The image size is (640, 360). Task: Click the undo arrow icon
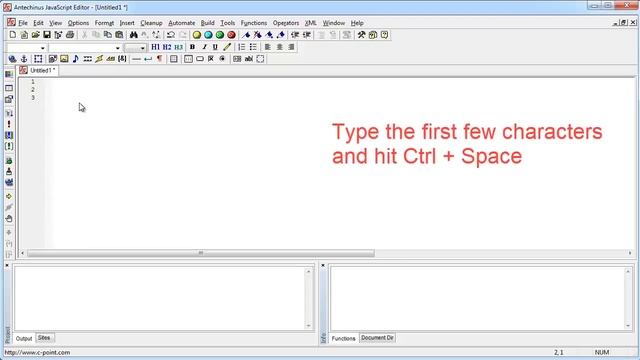coord(171,35)
